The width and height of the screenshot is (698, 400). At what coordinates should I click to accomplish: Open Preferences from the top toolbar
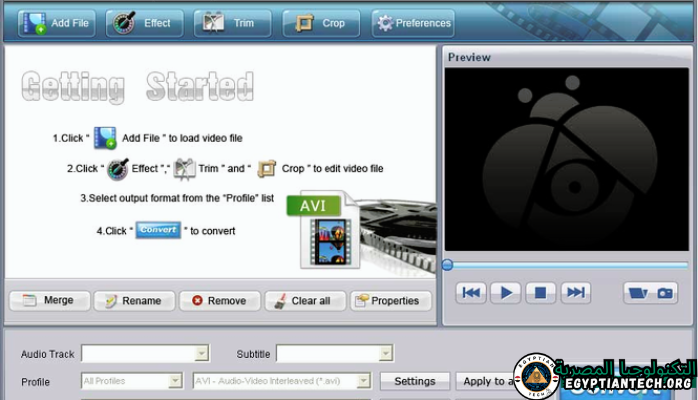pos(413,23)
